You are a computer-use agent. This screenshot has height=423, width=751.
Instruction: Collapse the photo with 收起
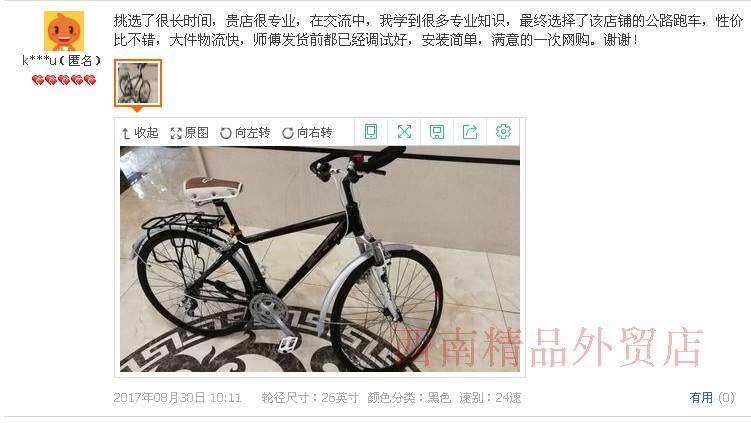139,133
